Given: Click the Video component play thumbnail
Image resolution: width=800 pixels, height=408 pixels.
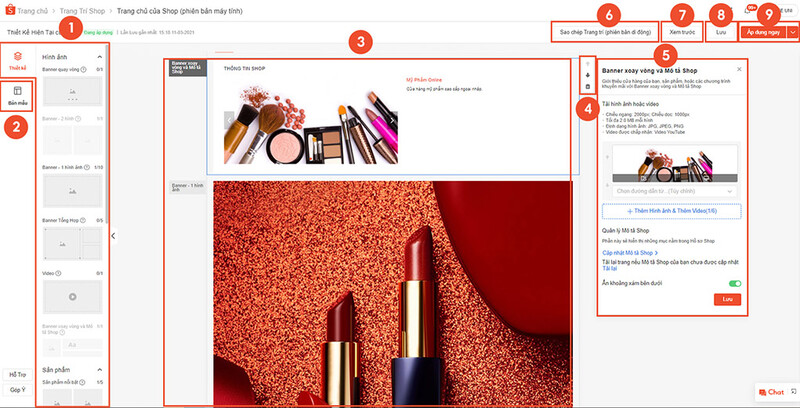Looking at the screenshot, I should [72, 297].
